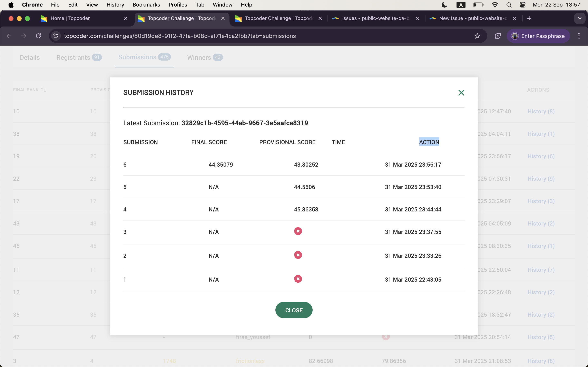Open the site information icon in address bar

[x=56, y=36]
